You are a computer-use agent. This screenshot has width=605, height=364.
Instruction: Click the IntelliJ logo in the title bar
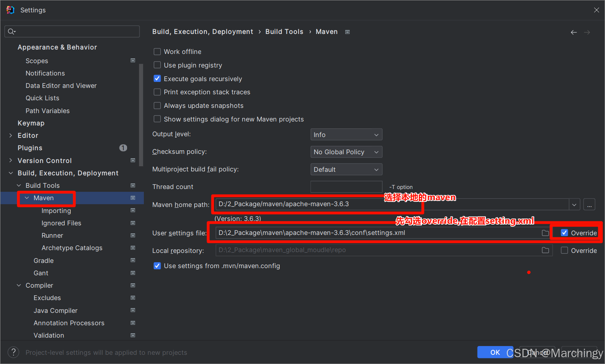coord(10,10)
